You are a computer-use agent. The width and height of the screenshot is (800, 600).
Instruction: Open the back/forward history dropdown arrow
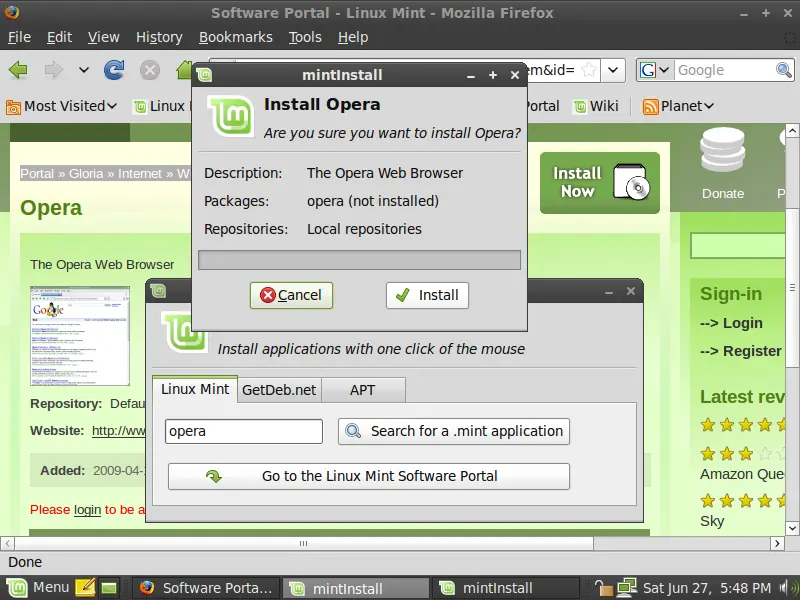[84, 70]
